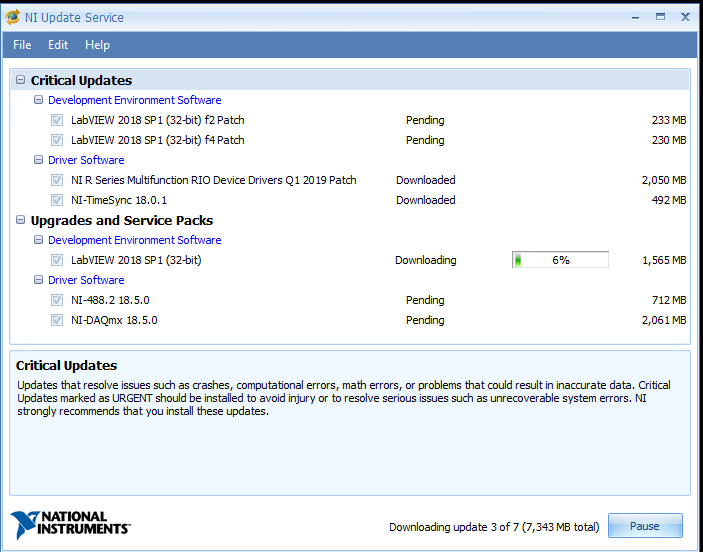703x552 pixels.
Task: Click the NI Update Service title bar icon
Action: [13, 17]
